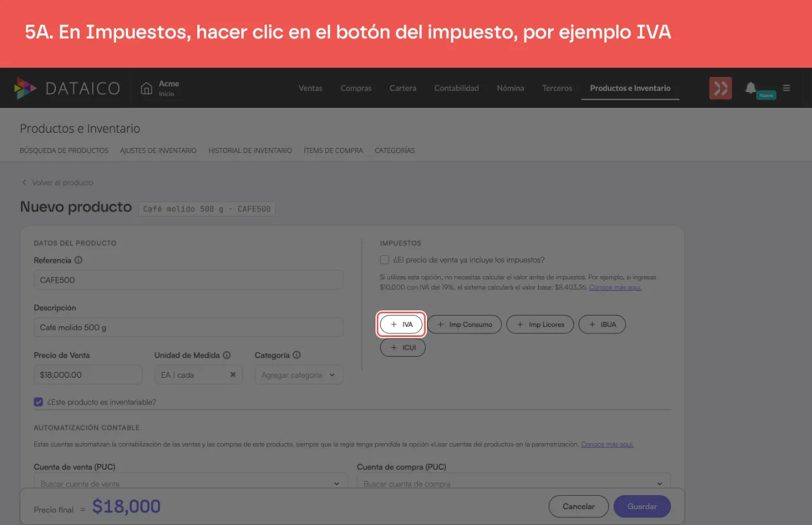Click the red double-arrow shortcut icon
Screen dimensions: 812x525
[x=721, y=88]
